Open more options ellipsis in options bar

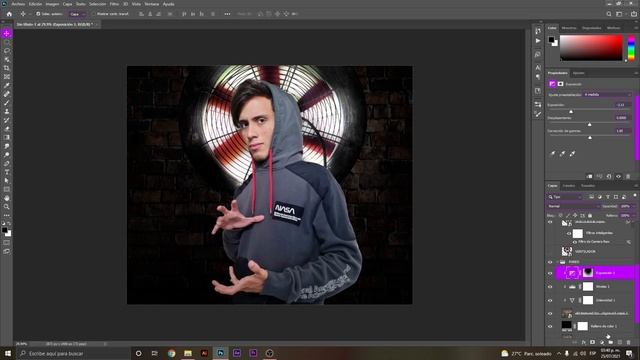227,14
